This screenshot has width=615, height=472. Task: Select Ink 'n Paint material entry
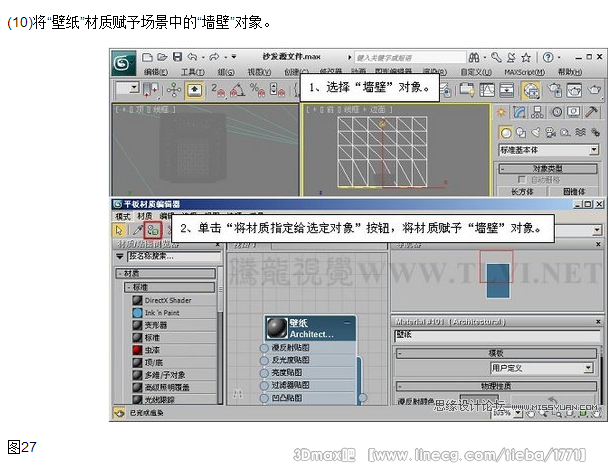[x=162, y=313]
